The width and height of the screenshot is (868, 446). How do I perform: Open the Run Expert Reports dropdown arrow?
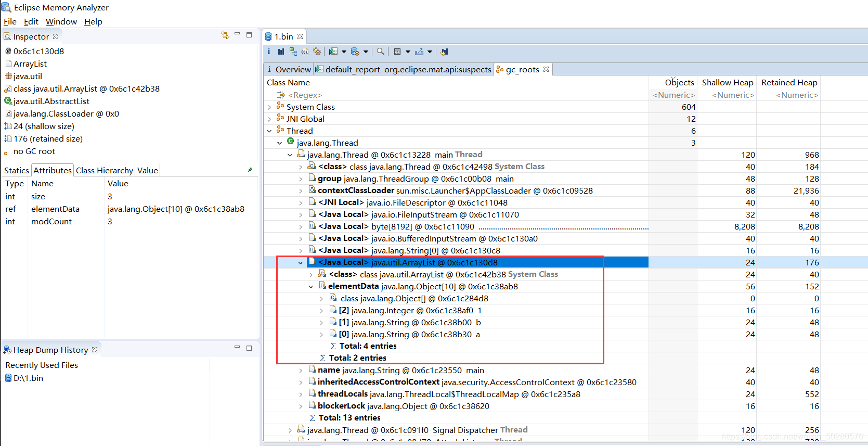click(x=344, y=52)
